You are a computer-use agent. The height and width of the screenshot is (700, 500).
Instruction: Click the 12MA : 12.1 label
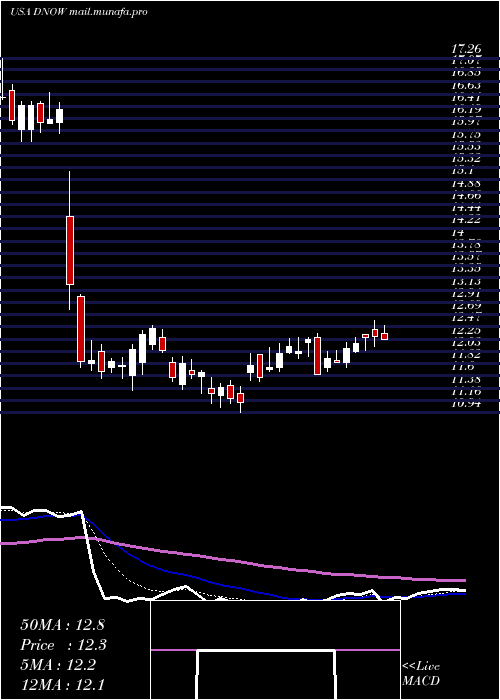[62, 685]
